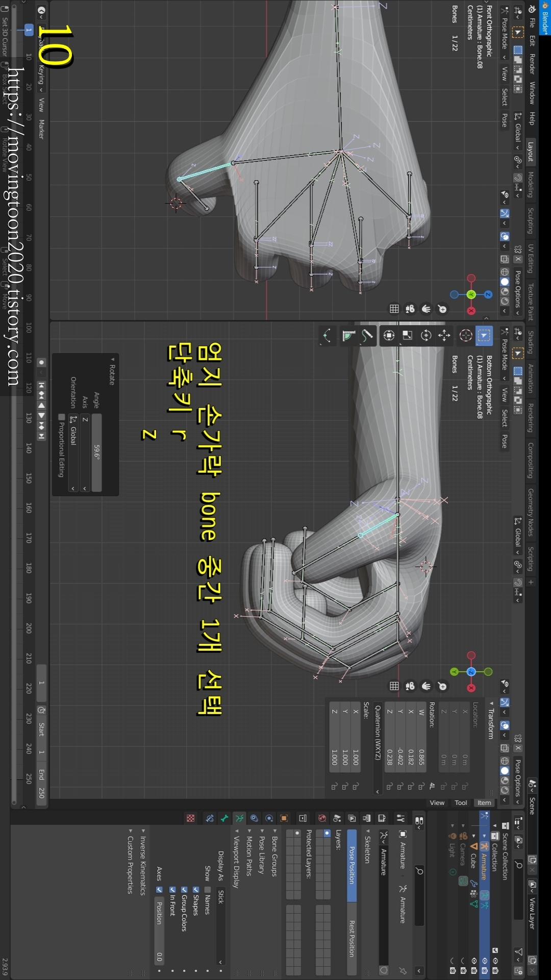
Task: Open the Marker menu in the timeline
Action: pos(41,129)
